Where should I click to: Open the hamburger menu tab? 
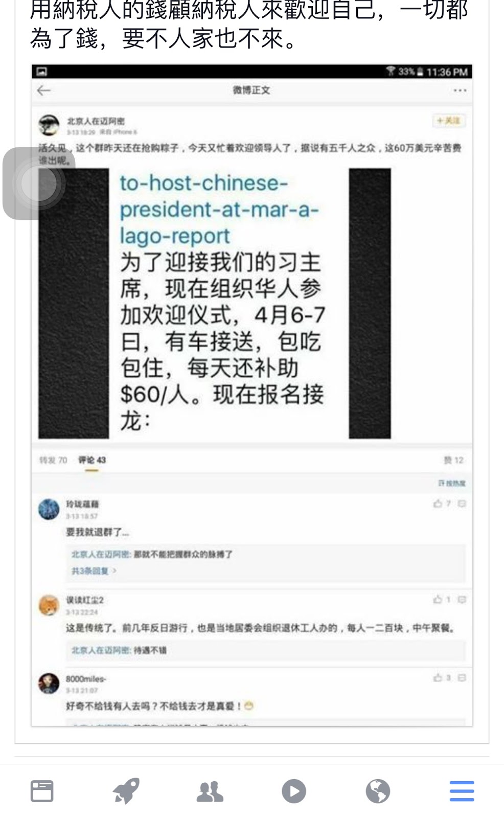(462, 791)
